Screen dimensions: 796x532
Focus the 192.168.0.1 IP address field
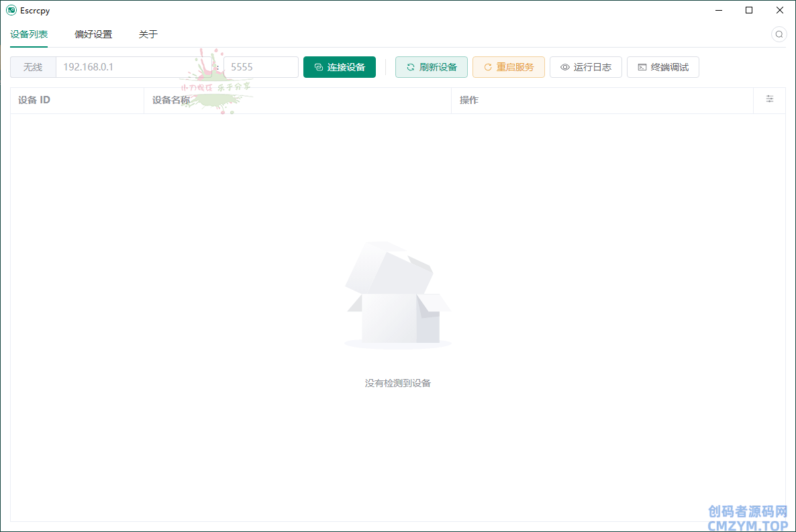click(128, 67)
